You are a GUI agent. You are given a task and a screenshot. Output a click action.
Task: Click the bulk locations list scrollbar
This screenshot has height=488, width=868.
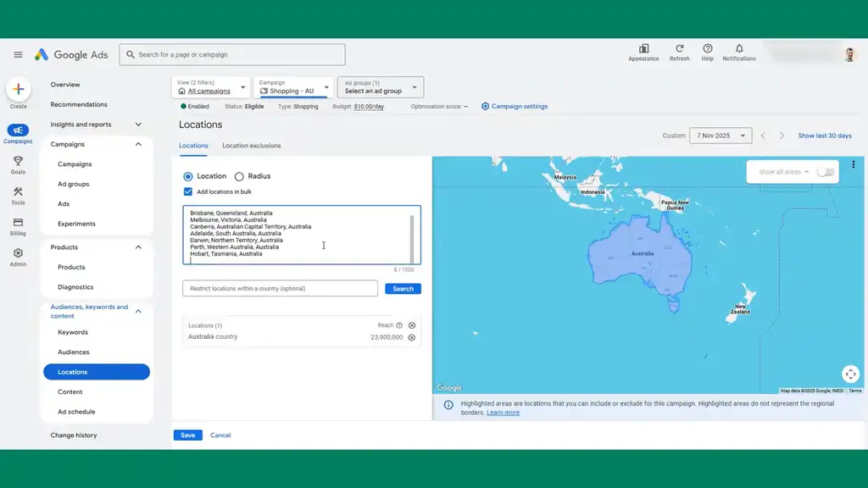click(x=413, y=237)
